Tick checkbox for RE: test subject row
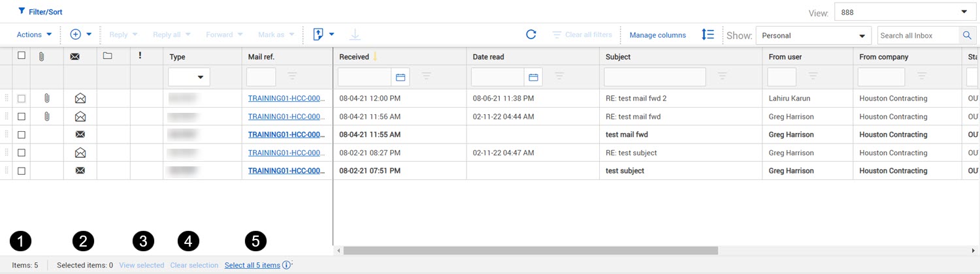980x274 pixels. coord(22,153)
